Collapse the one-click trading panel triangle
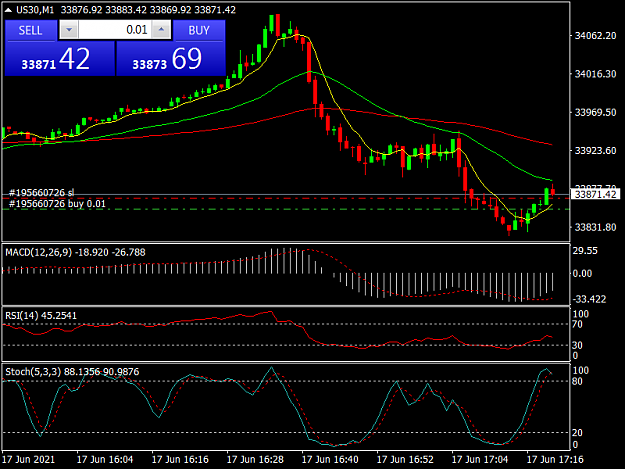Viewport: 625px width, 469px height. tap(8, 10)
